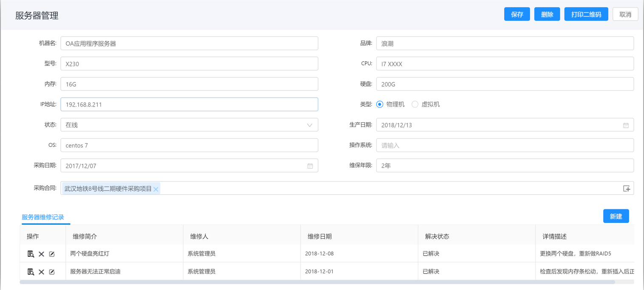This screenshot has height=290, width=644.
Task: Click the 维修日期 column header
Action: coord(319,237)
